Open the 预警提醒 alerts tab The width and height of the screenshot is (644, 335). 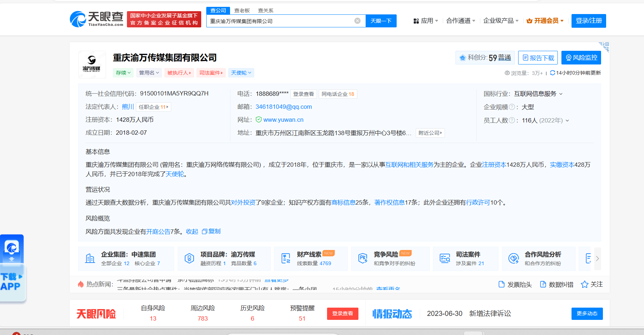(x=302, y=313)
